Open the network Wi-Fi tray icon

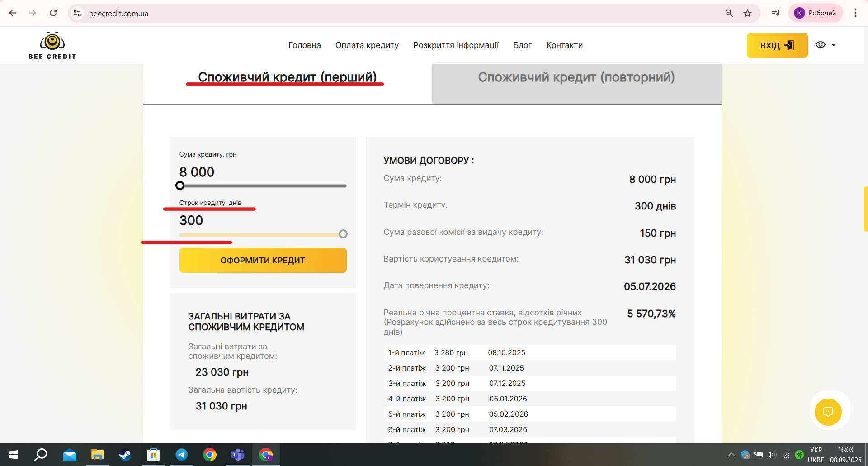point(786,455)
